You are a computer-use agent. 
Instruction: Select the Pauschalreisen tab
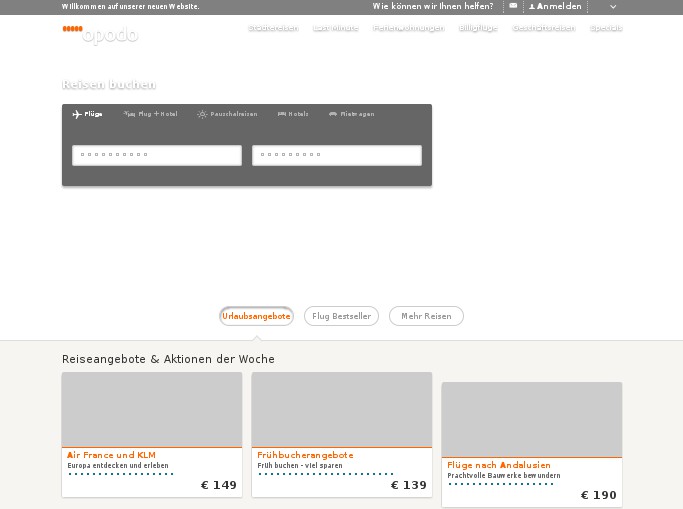click(227, 114)
